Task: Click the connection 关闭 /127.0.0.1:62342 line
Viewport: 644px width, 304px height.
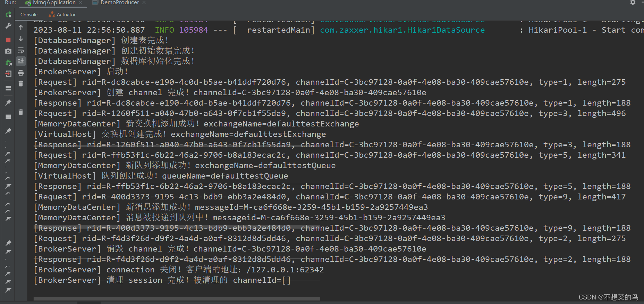Action: click(179, 270)
